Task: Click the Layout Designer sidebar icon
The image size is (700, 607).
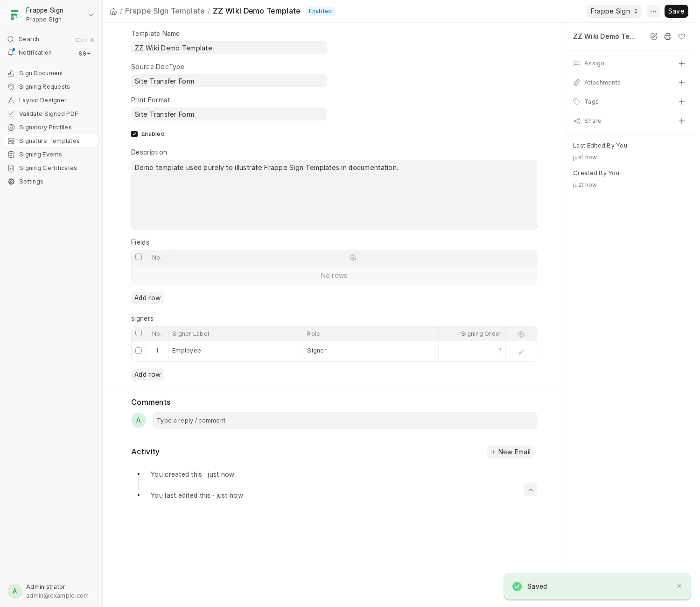Action: point(11,100)
